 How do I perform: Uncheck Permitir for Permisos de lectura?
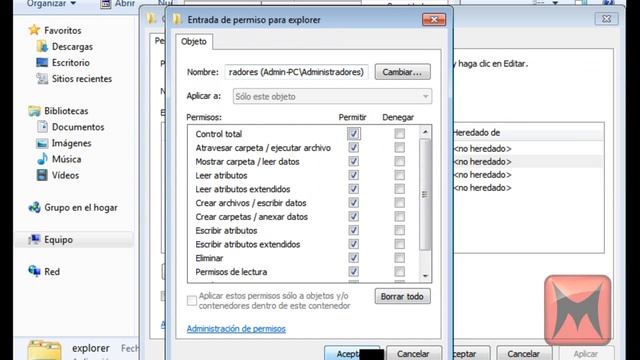[353, 271]
